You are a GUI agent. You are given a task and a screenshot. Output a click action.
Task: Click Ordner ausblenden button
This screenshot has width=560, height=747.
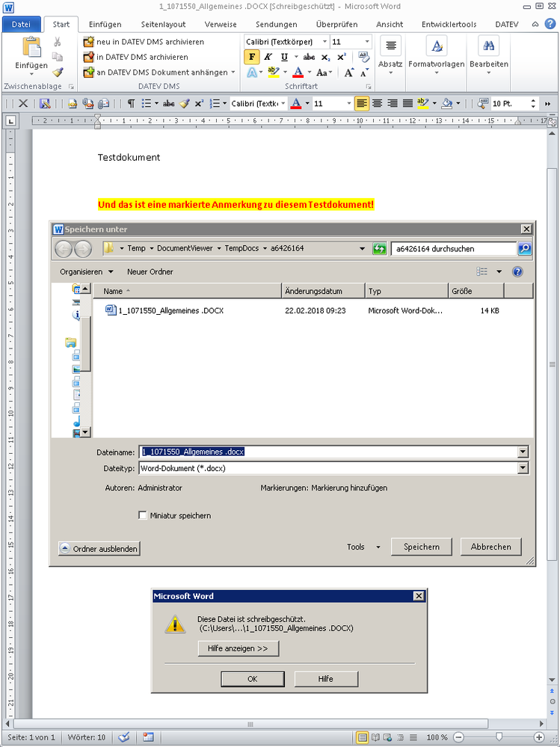click(99, 549)
